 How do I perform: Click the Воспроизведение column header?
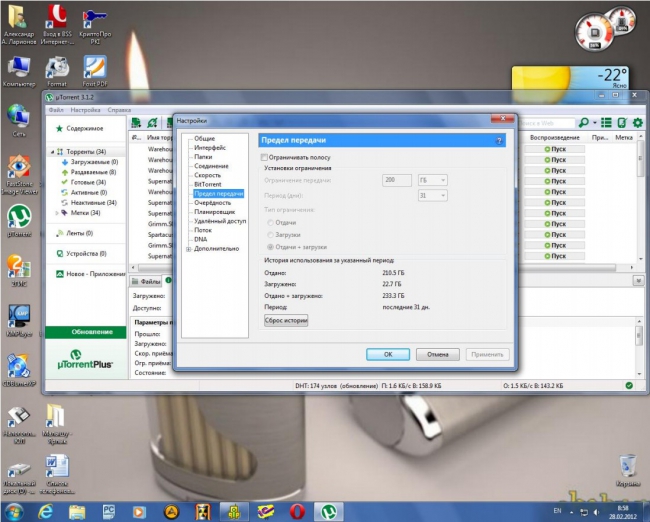[x=554, y=138]
